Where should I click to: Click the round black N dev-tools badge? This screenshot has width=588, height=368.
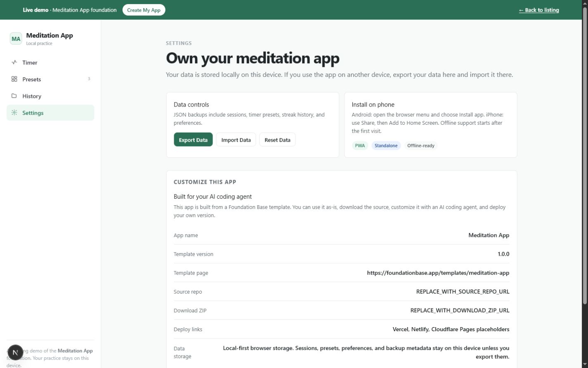15,352
